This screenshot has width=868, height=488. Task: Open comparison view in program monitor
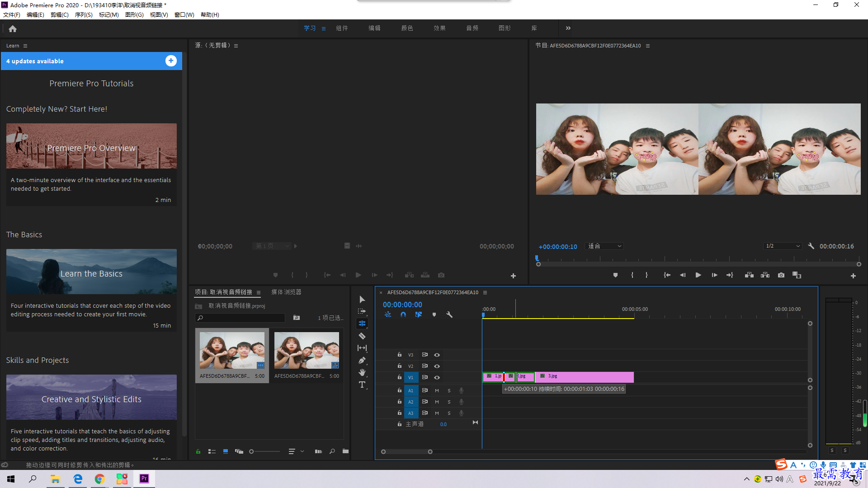click(797, 275)
